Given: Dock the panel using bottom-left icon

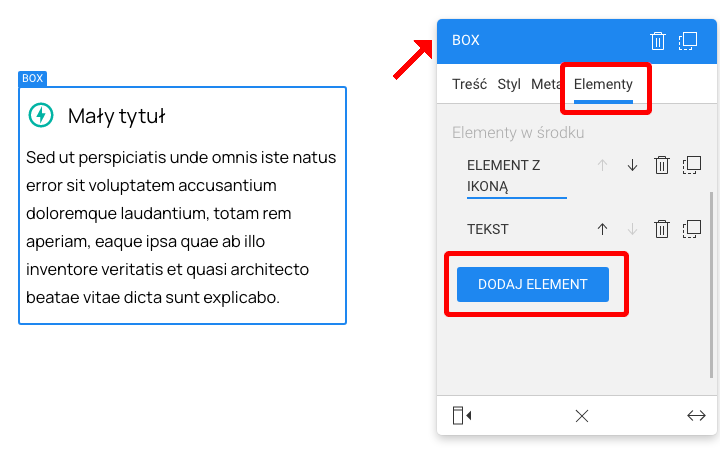Looking at the screenshot, I should coord(461,416).
